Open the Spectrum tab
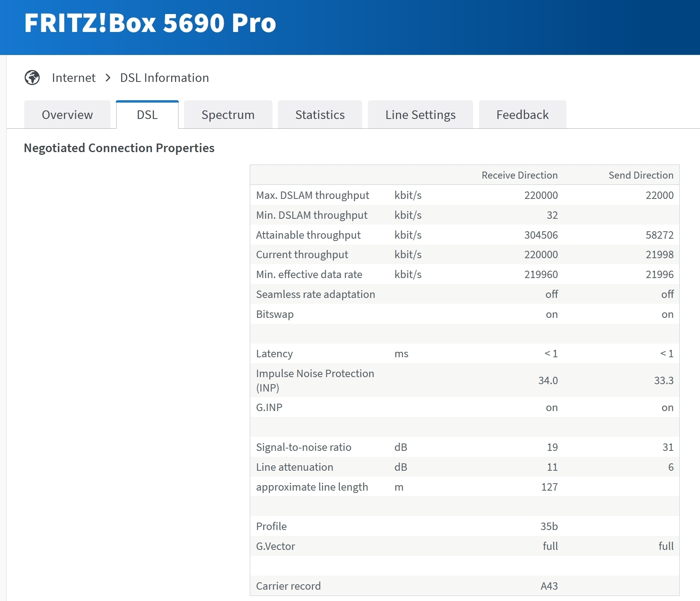 coord(228,115)
